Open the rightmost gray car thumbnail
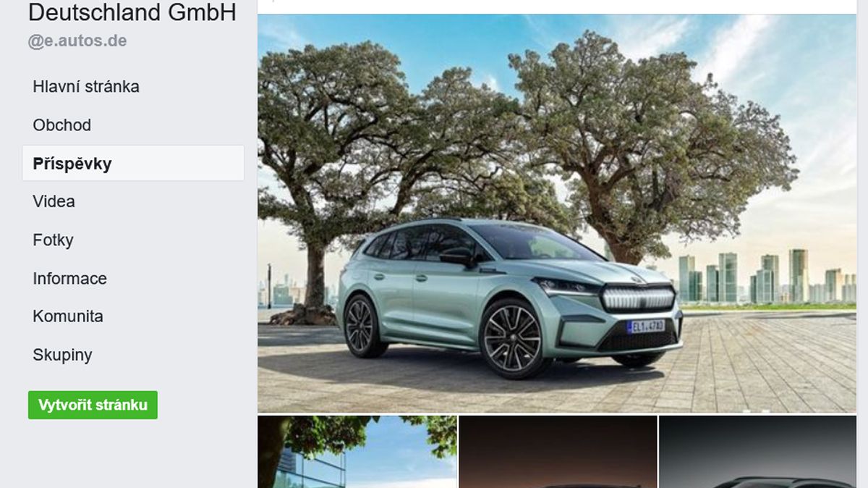 tap(757, 452)
